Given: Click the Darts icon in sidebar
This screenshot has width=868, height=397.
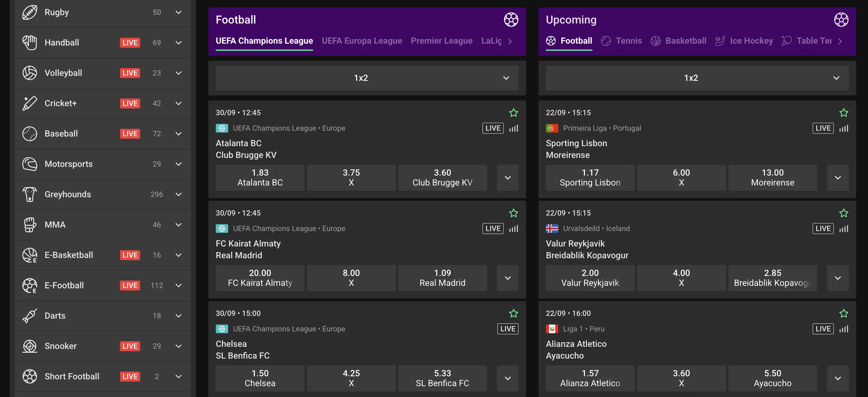Looking at the screenshot, I should click(x=30, y=316).
